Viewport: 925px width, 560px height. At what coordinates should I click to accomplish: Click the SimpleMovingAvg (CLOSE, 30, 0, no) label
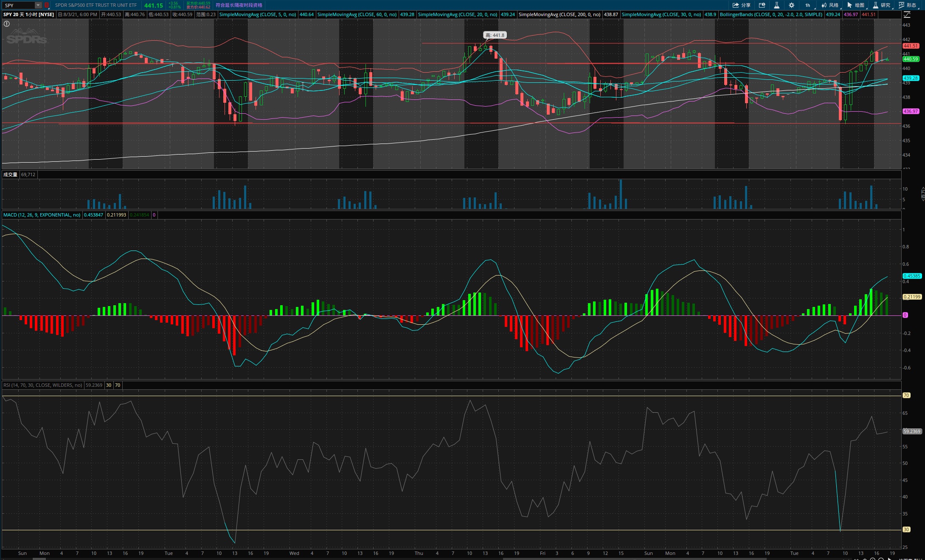(x=661, y=14)
